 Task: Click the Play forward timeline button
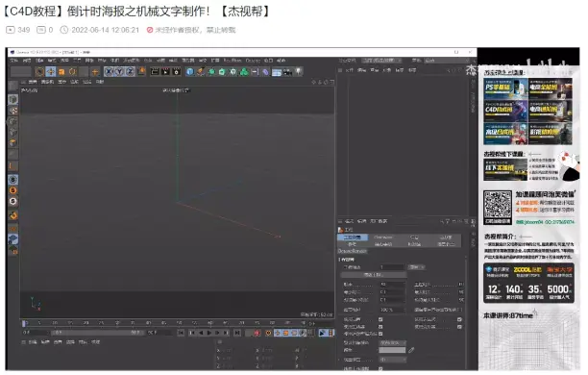click(209, 333)
